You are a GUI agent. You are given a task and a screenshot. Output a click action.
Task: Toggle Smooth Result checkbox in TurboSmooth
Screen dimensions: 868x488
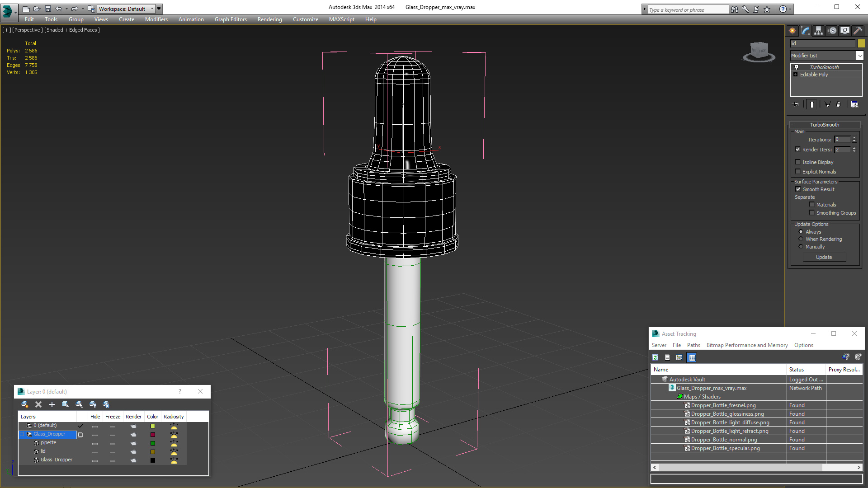(798, 189)
